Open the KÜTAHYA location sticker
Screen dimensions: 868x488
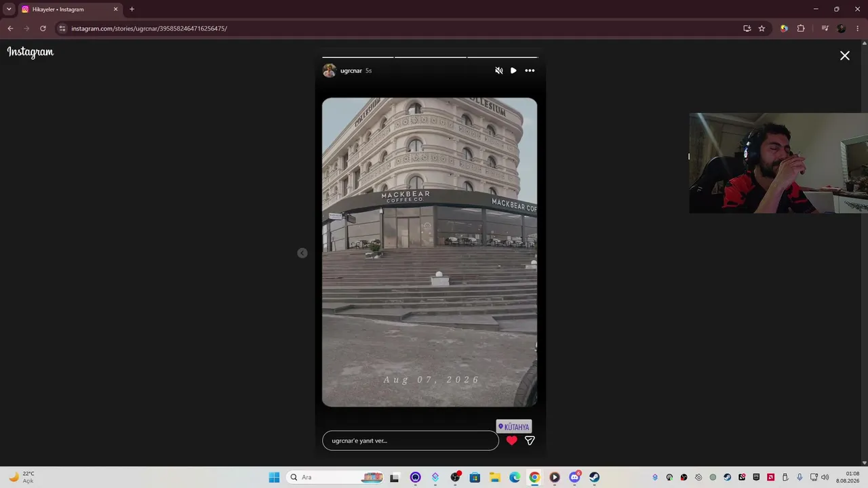(x=514, y=427)
